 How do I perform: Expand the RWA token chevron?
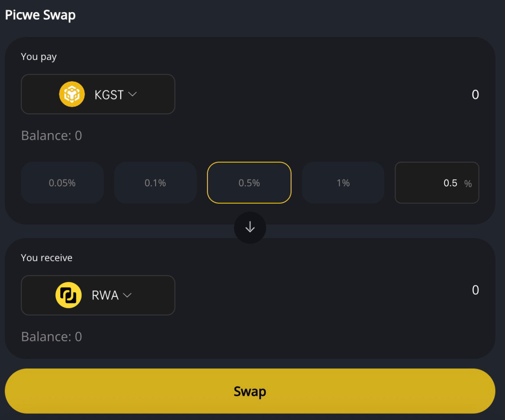(127, 295)
